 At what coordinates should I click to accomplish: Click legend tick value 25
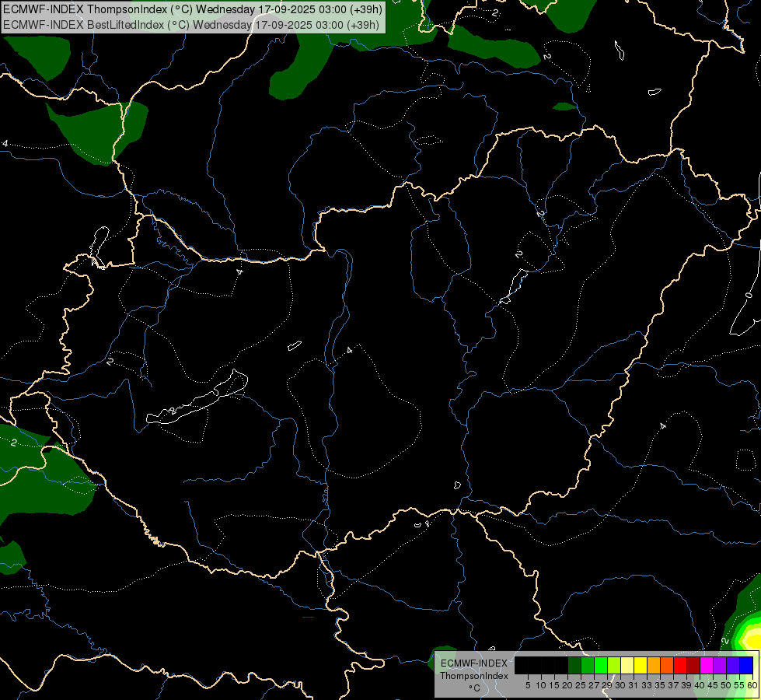(581, 685)
